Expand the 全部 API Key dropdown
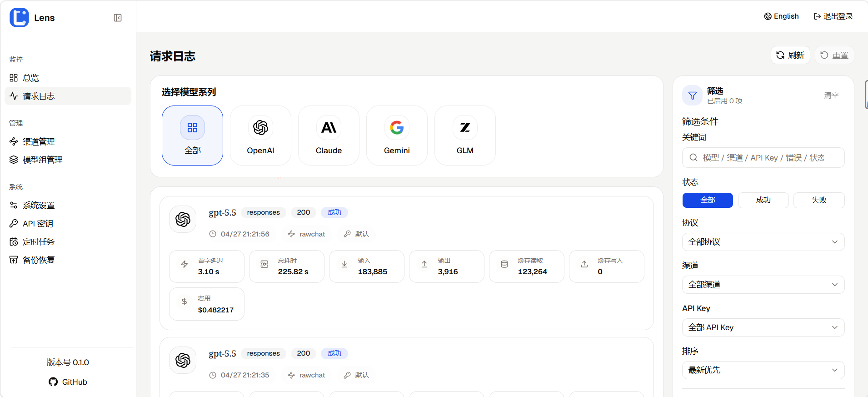The width and height of the screenshot is (868, 397). (x=763, y=327)
